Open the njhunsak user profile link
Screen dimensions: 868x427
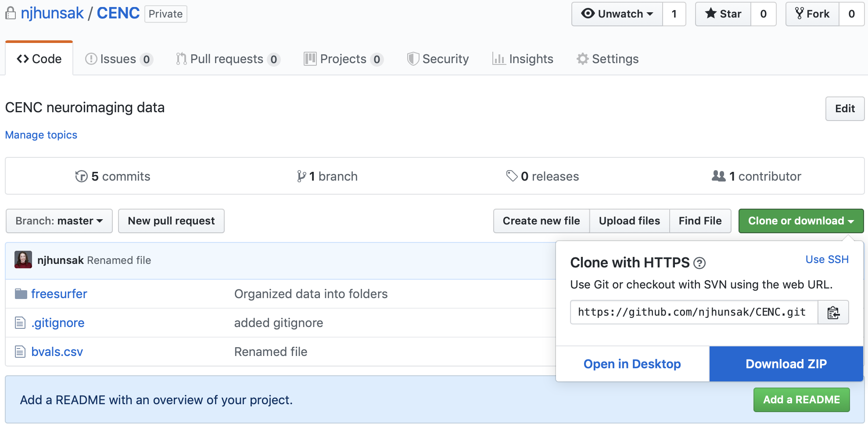click(52, 13)
